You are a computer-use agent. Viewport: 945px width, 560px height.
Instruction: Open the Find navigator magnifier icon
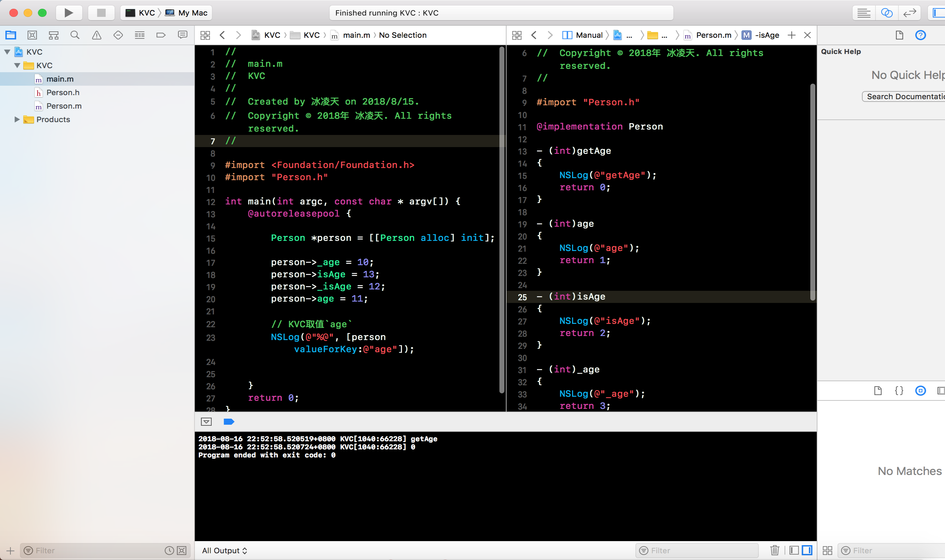(75, 35)
